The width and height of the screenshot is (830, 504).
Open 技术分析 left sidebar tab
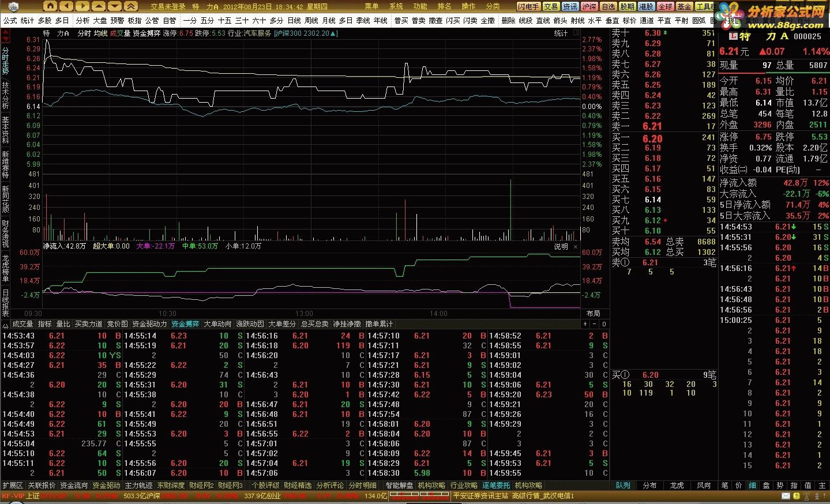pyautogui.click(x=5, y=95)
